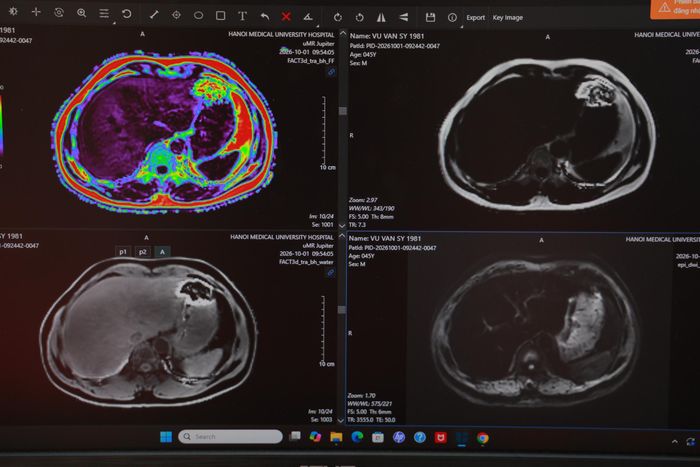This screenshot has width=700, height=467.
Task: Delete annotations with red X
Action: 286,17
